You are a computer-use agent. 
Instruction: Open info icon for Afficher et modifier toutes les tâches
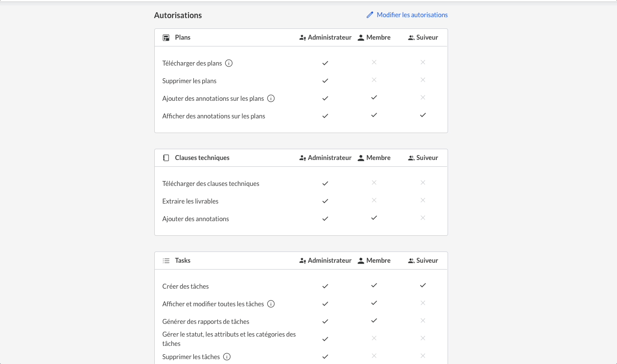[271, 304]
